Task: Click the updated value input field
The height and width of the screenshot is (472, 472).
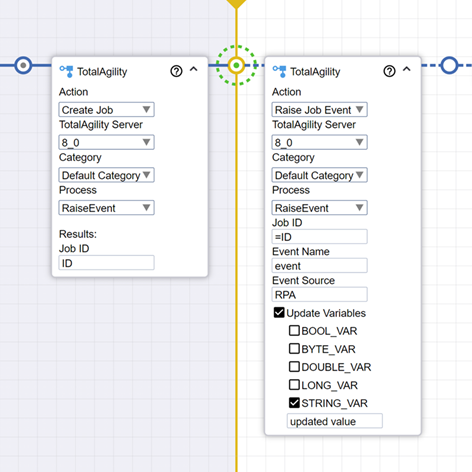Action: tap(335, 421)
